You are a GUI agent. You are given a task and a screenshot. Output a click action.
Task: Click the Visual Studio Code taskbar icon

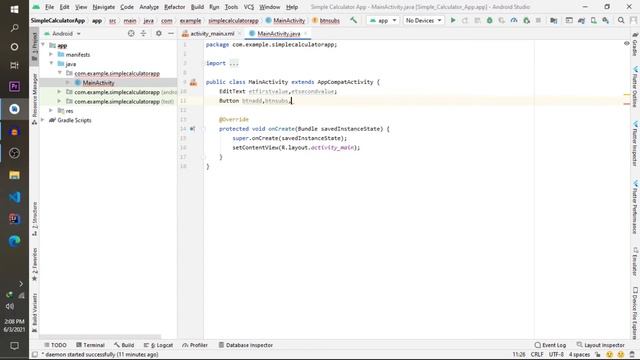point(14,198)
